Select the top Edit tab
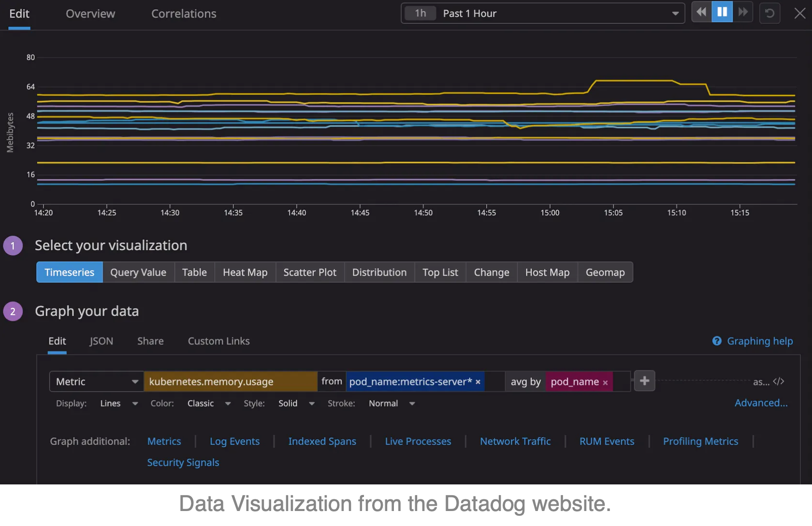 [x=19, y=14]
